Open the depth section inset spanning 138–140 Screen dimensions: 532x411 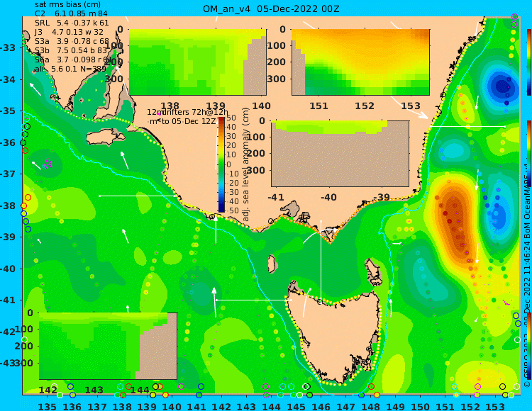tap(197, 62)
